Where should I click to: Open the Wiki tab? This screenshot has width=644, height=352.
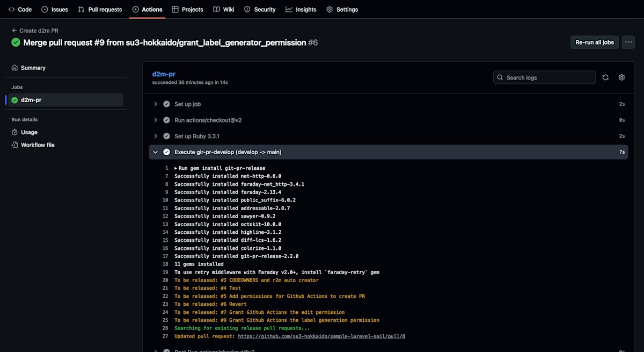point(223,9)
